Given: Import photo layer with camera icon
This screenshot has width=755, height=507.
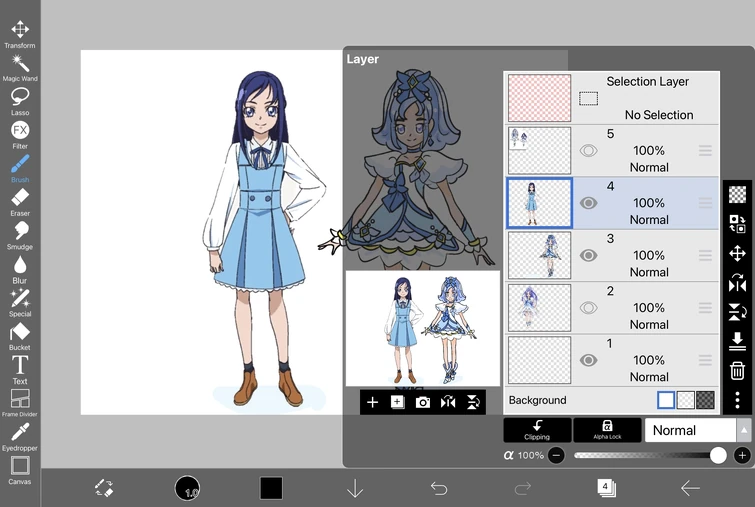Looking at the screenshot, I should pos(423,402).
